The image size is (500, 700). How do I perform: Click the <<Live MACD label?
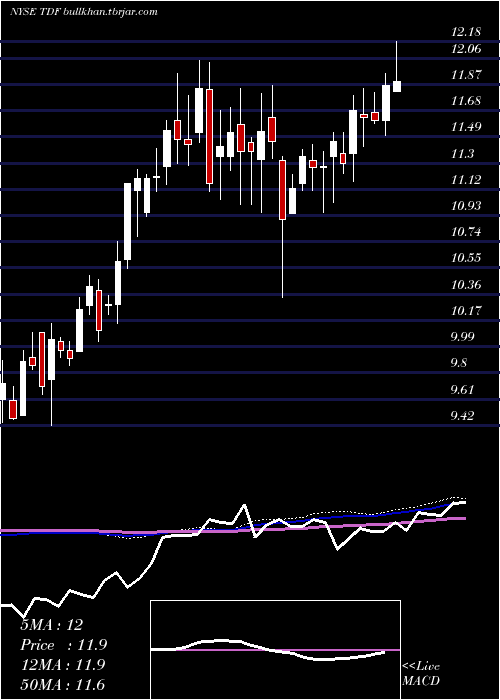tap(421, 673)
